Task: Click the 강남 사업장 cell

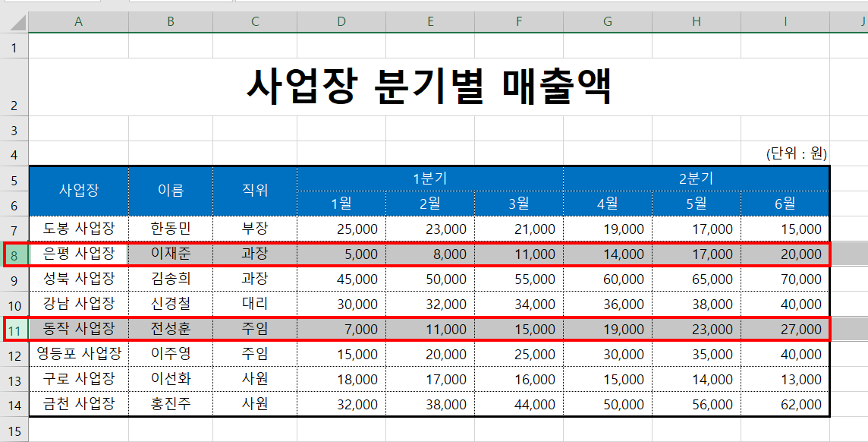Action: (x=79, y=304)
